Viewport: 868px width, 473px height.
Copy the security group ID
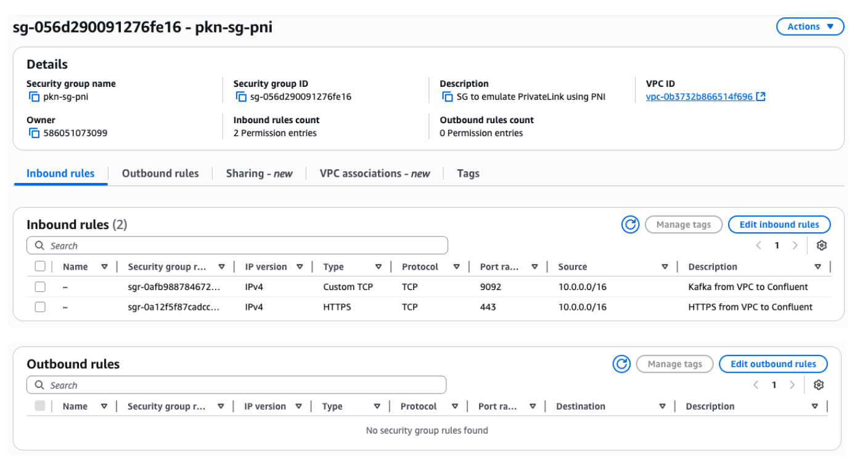pos(241,97)
